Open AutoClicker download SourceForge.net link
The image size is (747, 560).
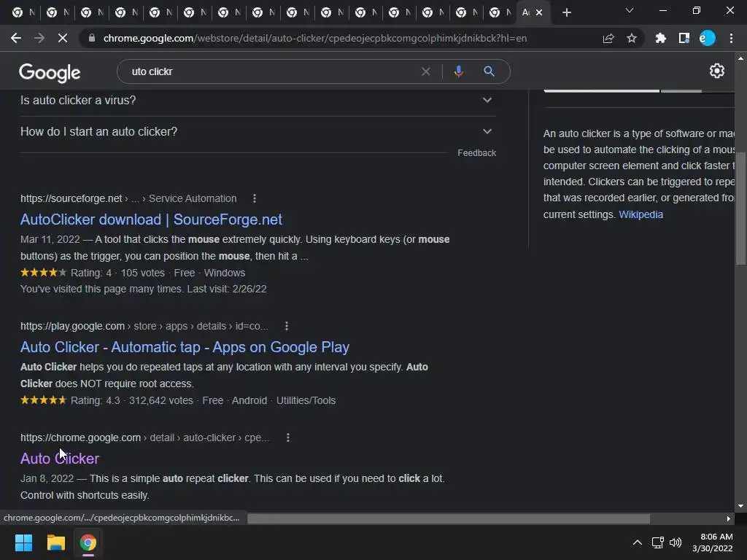tap(151, 219)
